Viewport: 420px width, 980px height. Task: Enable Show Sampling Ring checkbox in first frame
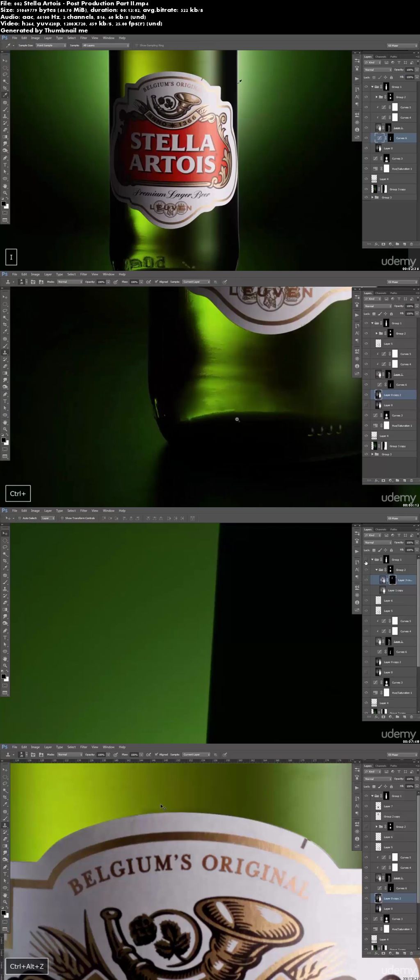click(137, 46)
